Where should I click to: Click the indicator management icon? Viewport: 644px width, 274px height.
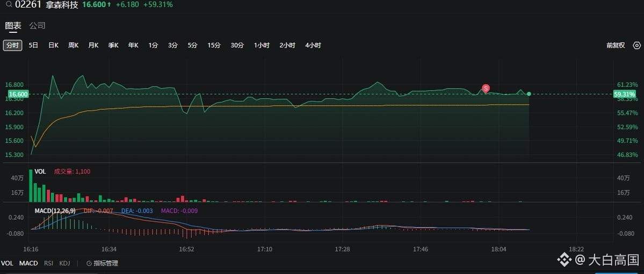tap(89, 263)
